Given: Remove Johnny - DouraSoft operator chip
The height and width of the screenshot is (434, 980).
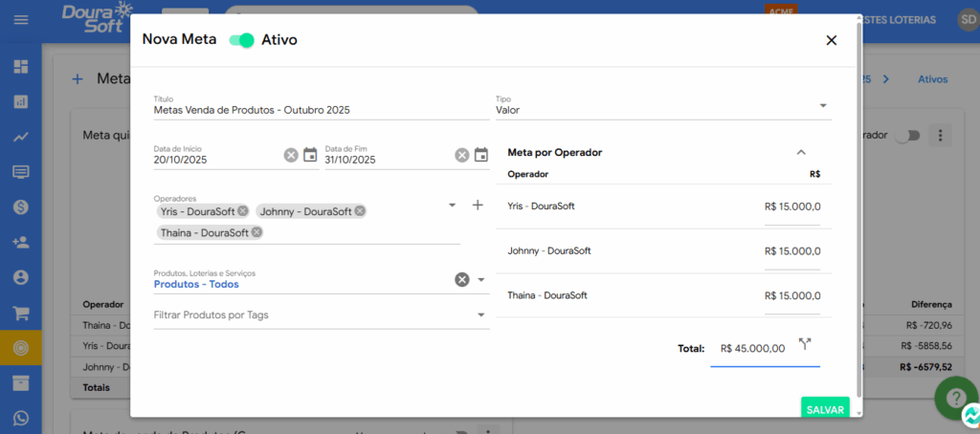Looking at the screenshot, I should coord(360,211).
